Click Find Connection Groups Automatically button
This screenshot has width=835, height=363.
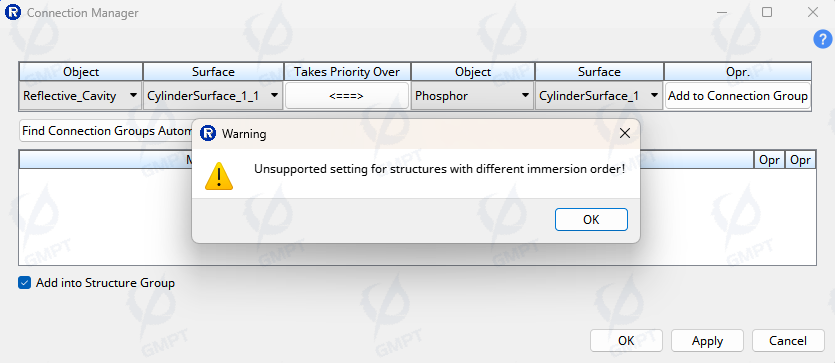(106, 131)
